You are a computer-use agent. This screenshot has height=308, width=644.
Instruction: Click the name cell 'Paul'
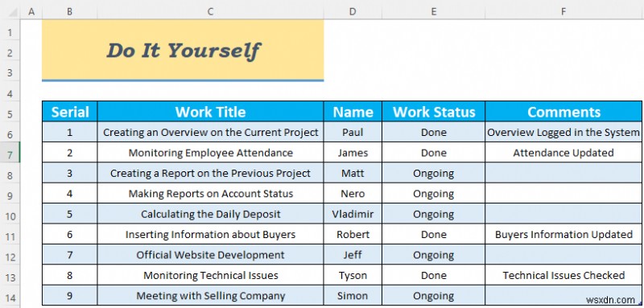pyautogui.click(x=353, y=132)
